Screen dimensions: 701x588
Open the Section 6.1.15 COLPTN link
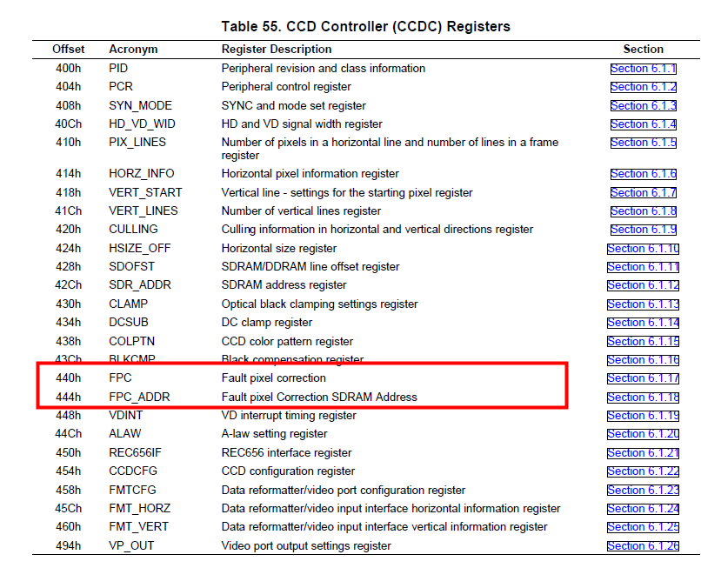[x=643, y=342]
